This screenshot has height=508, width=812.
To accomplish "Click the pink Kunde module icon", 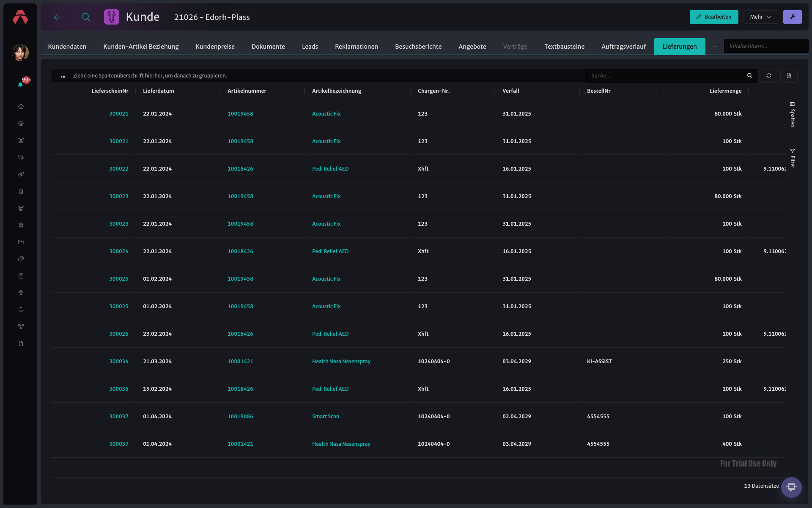I will [112, 17].
